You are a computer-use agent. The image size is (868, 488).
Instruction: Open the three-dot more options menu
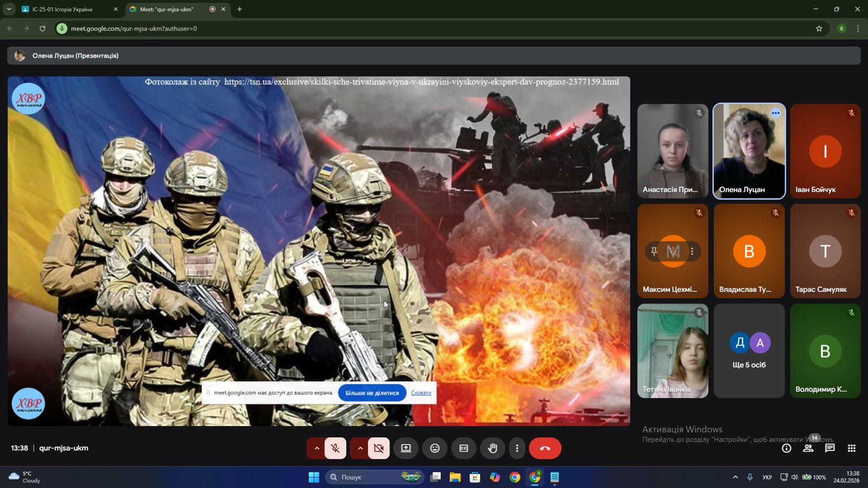(x=517, y=448)
